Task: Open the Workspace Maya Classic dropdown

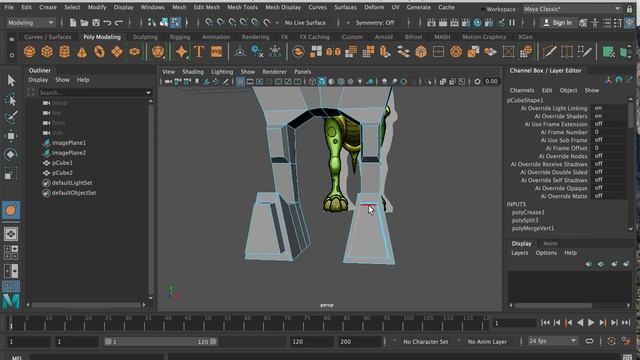Action: click(572, 9)
